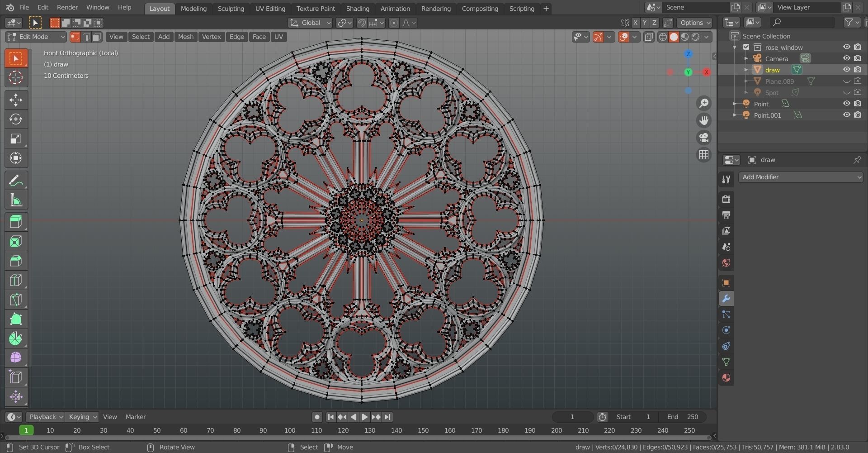Screen dimensions: 868x453
Task: Select the Annotate tool
Action: 16,181
